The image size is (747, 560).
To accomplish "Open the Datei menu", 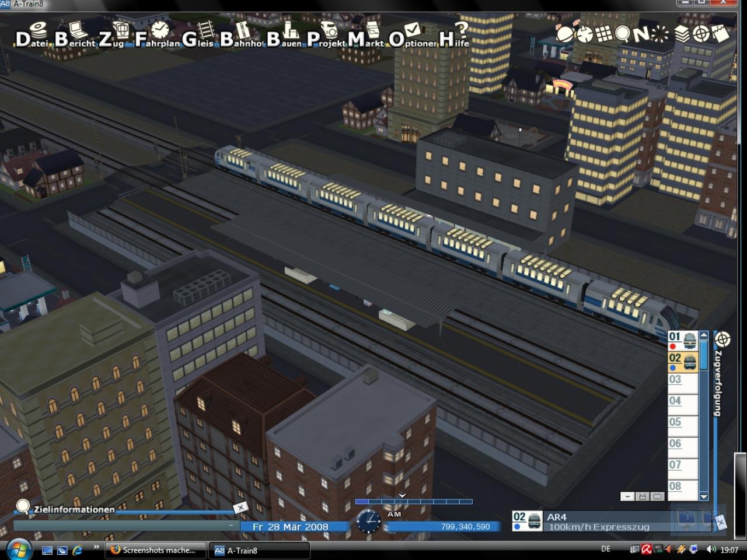I will (32, 35).
